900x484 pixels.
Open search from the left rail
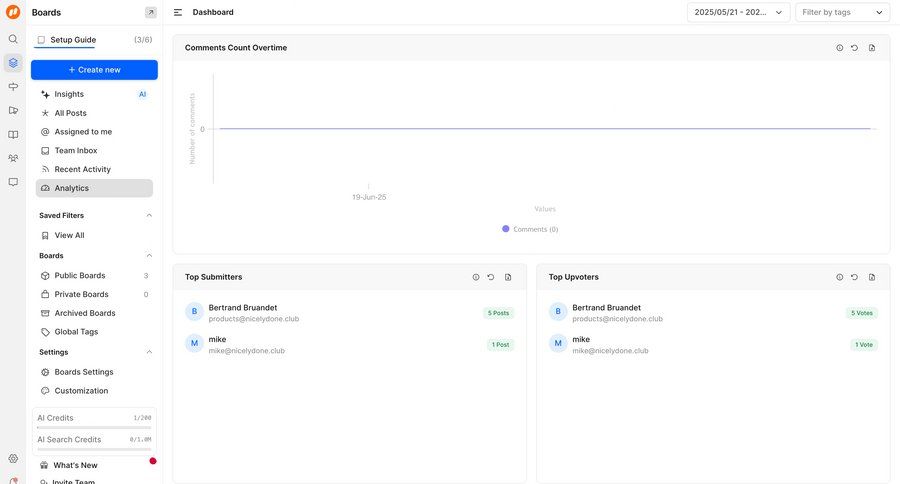(x=13, y=39)
